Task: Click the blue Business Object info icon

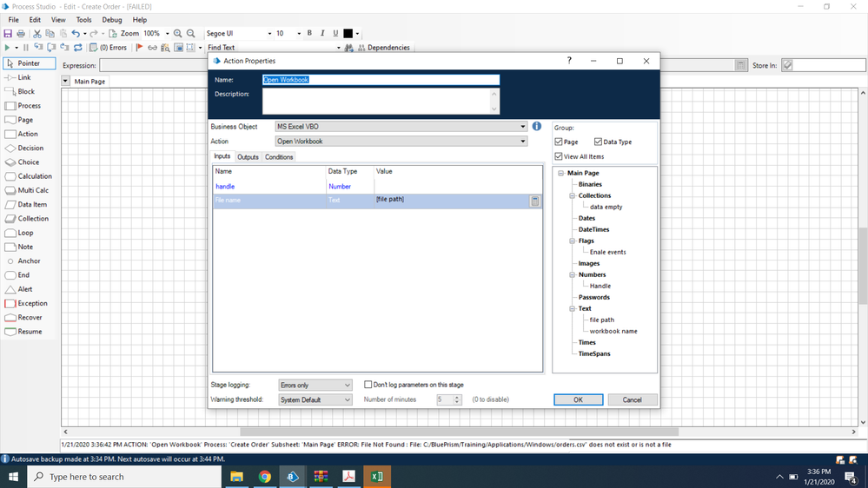Action: click(x=537, y=127)
